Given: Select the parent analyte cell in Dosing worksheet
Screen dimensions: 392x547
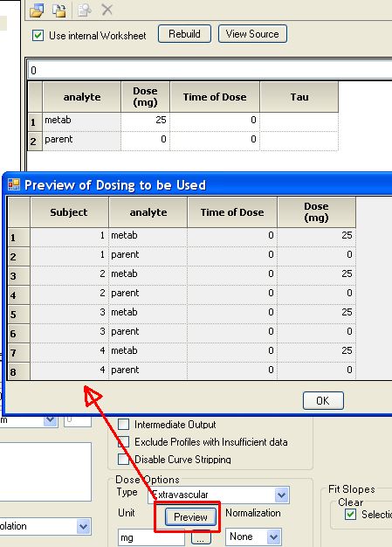Looking at the screenshot, I should pyautogui.click(x=82, y=141).
